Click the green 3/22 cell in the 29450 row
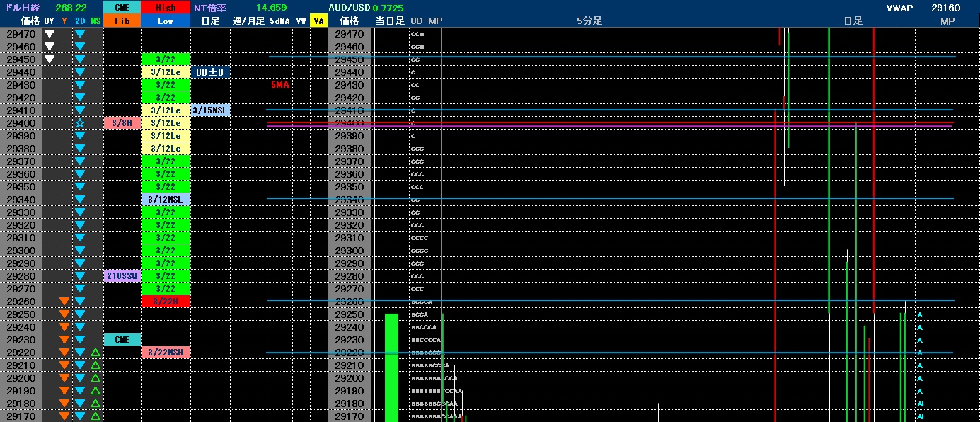980x422 pixels. pyautogui.click(x=166, y=59)
